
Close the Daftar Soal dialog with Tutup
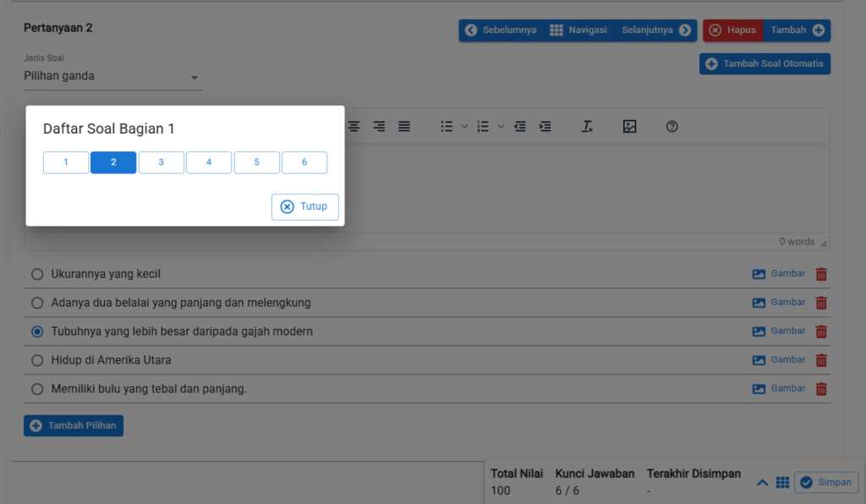tap(304, 206)
